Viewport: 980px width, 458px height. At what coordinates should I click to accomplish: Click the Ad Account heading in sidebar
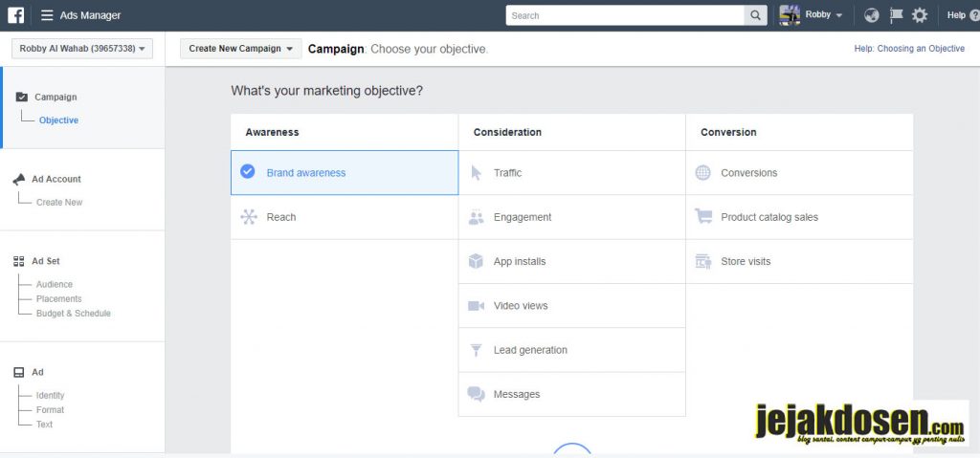point(56,180)
